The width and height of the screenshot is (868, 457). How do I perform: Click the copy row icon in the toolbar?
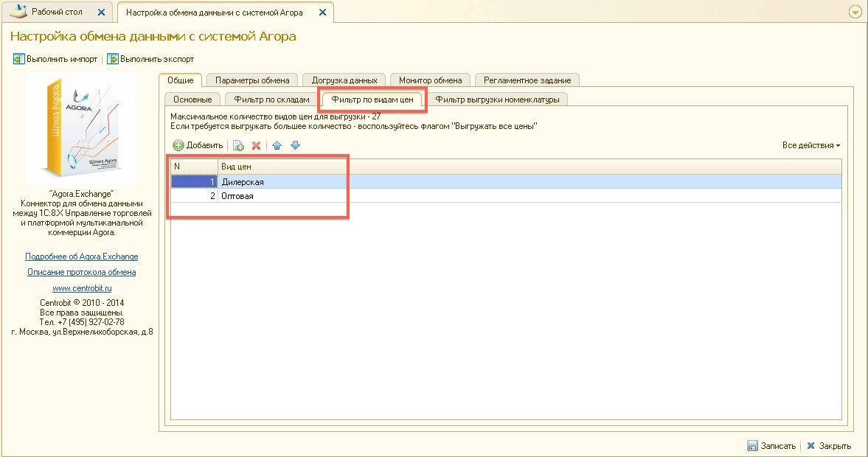coord(238,146)
